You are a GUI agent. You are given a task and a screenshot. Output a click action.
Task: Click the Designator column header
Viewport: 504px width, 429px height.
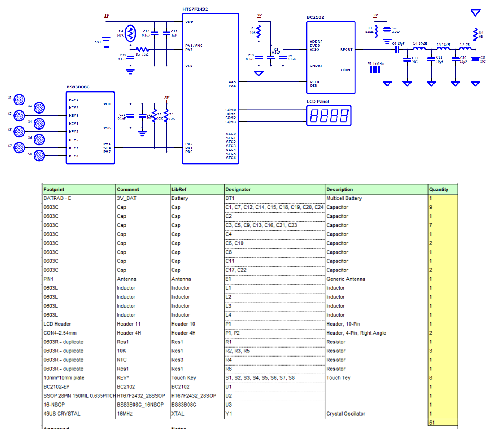(x=275, y=189)
